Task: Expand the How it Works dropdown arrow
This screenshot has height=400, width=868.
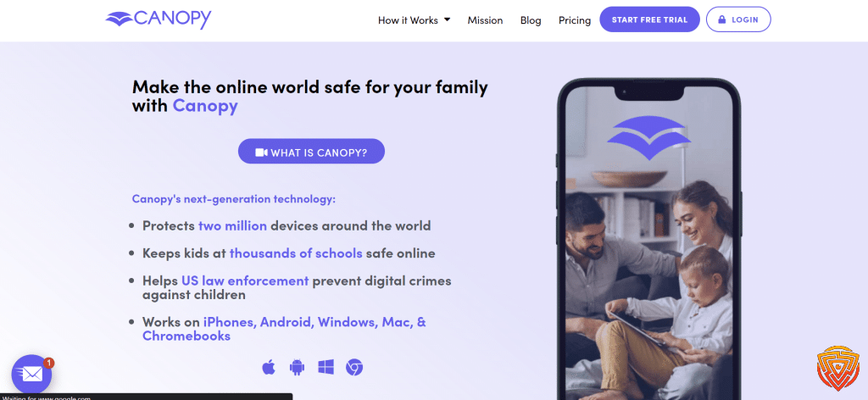Action: click(x=447, y=19)
